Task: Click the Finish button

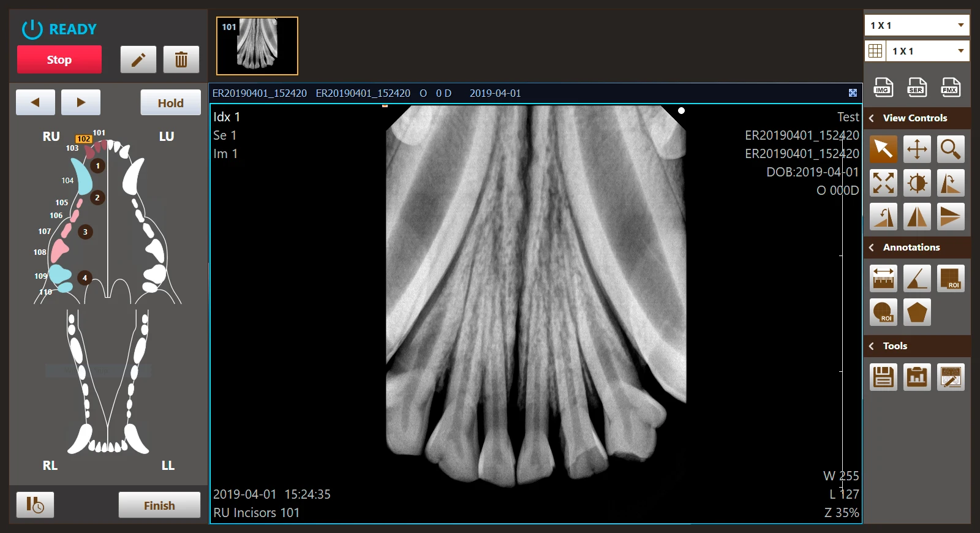Action: click(159, 505)
